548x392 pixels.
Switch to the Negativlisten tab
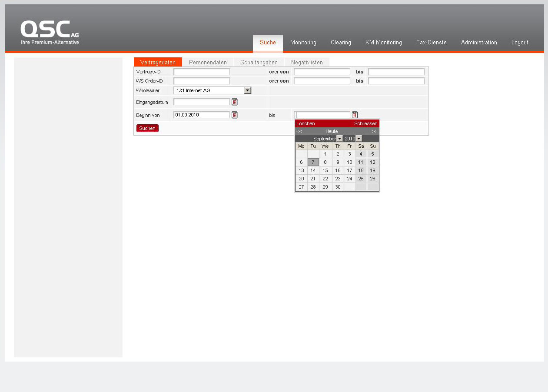click(x=307, y=62)
